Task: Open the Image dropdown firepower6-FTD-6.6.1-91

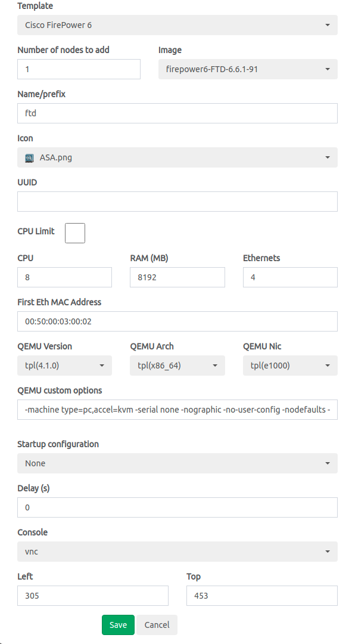Action: coord(248,69)
